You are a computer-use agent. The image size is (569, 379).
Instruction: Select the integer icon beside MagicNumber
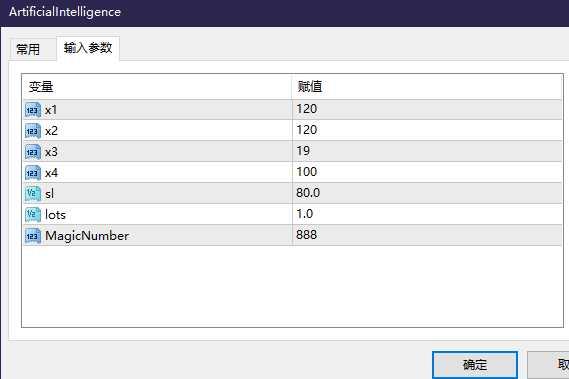[x=33, y=236]
